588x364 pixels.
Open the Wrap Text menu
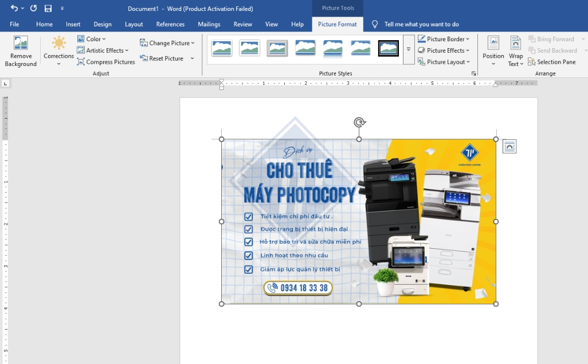coord(516,52)
